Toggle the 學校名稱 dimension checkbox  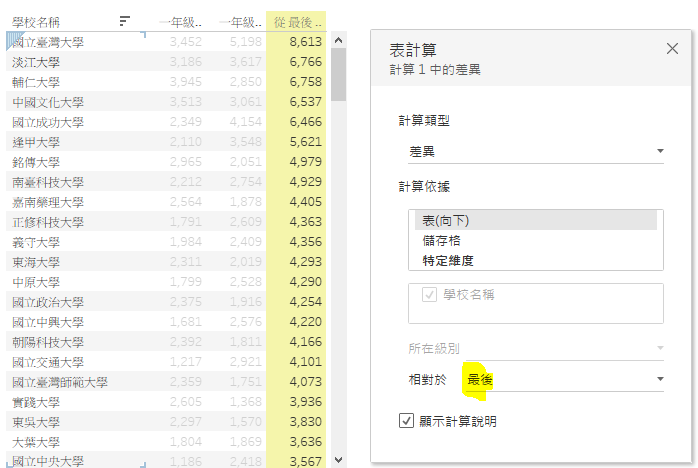430,294
